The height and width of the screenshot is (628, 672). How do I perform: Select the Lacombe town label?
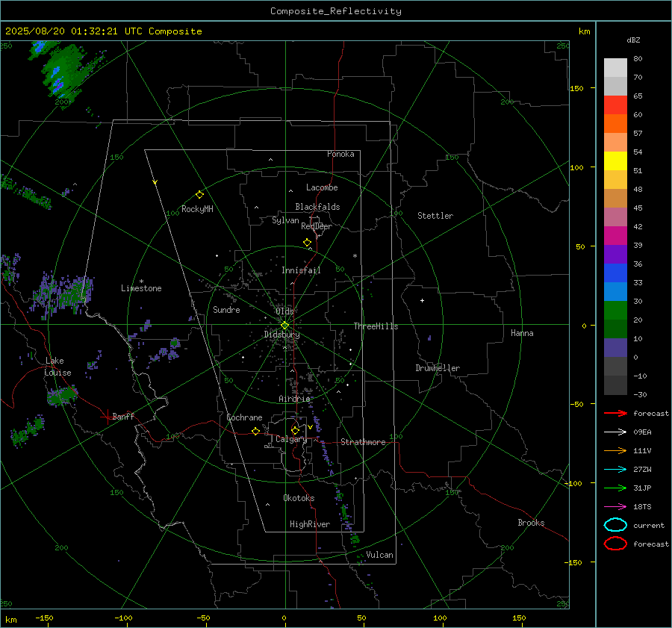tap(322, 187)
